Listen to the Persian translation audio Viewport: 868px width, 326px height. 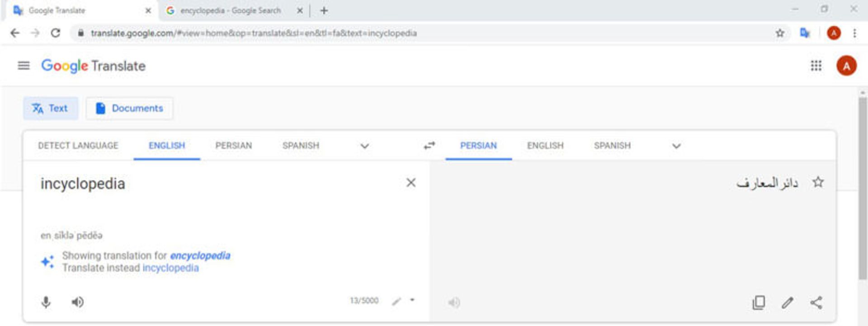coord(454,302)
